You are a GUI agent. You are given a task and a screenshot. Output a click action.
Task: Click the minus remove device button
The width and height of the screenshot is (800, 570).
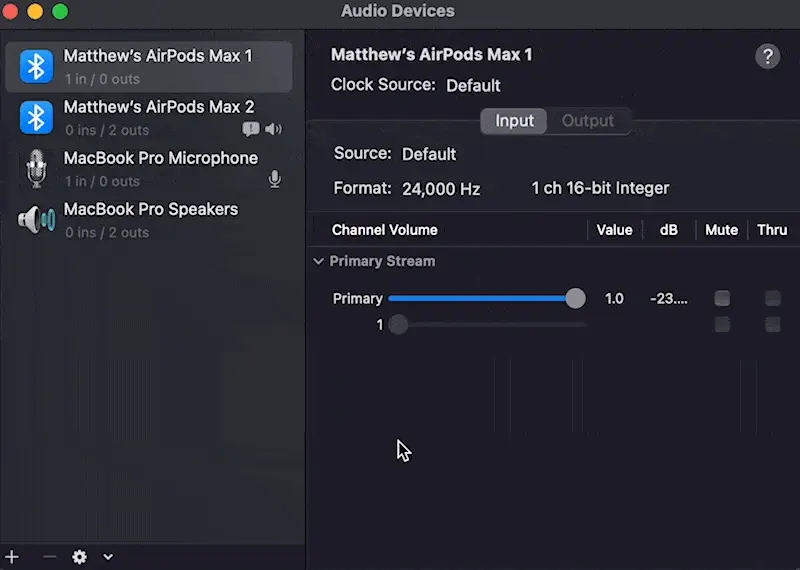pyautogui.click(x=49, y=557)
